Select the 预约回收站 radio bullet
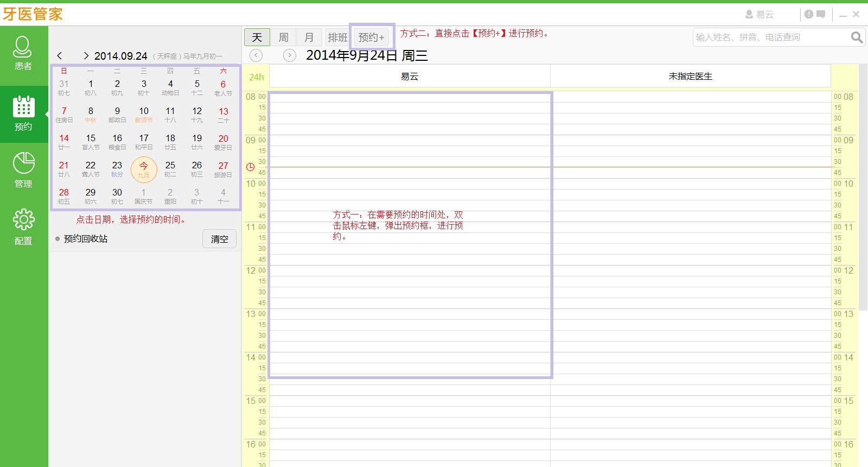The image size is (868, 467). tap(58, 239)
